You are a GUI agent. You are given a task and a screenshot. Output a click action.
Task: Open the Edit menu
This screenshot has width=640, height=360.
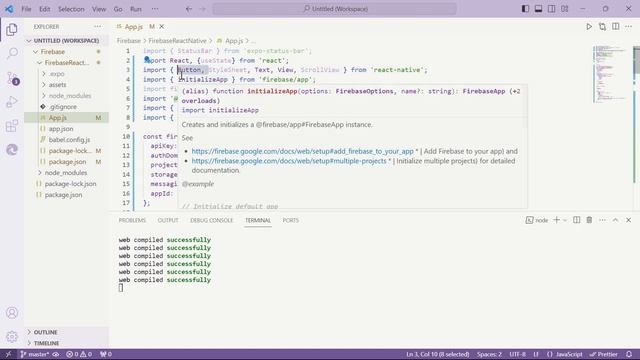[x=44, y=9]
